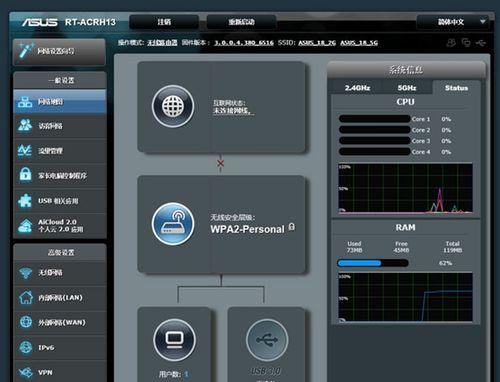Open the setup wizard wand icon
500x382 pixels.
point(25,50)
